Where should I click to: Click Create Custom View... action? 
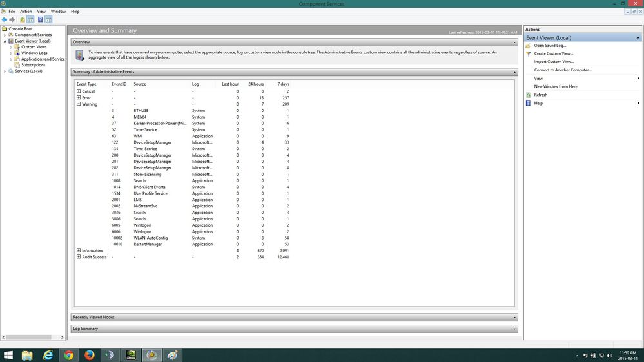(554, 53)
